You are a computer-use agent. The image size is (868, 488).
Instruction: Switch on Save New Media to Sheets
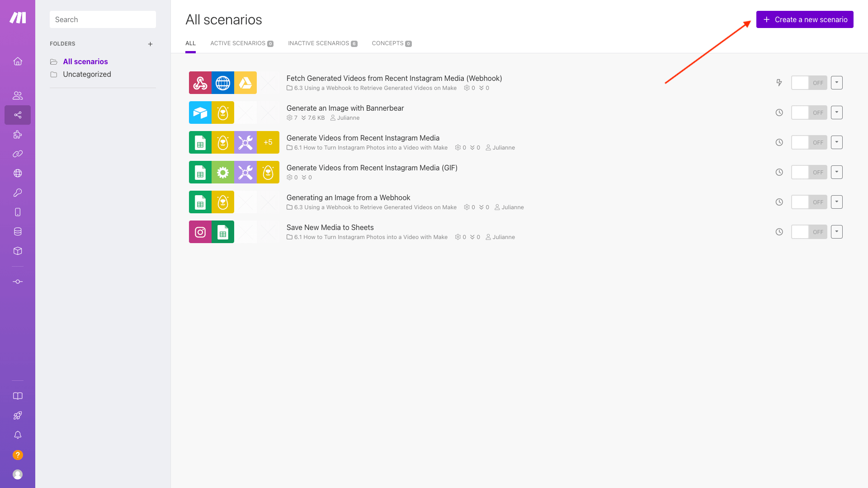[809, 232]
